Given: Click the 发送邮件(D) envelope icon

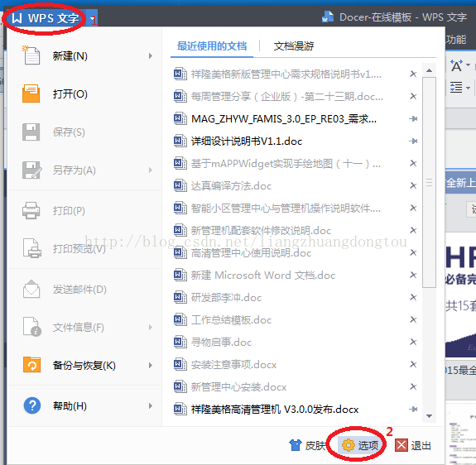Looking at the screenshot, I should pos(31,289).
